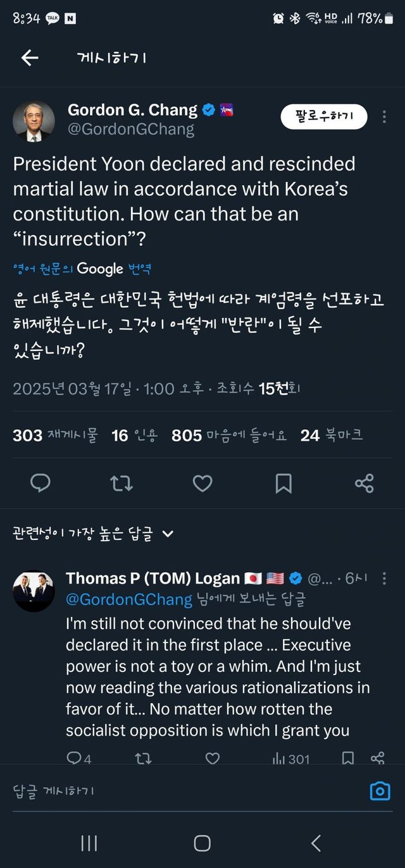Reply to the main post via comment icon
The image size is (405, 868).
click(40, 484)
